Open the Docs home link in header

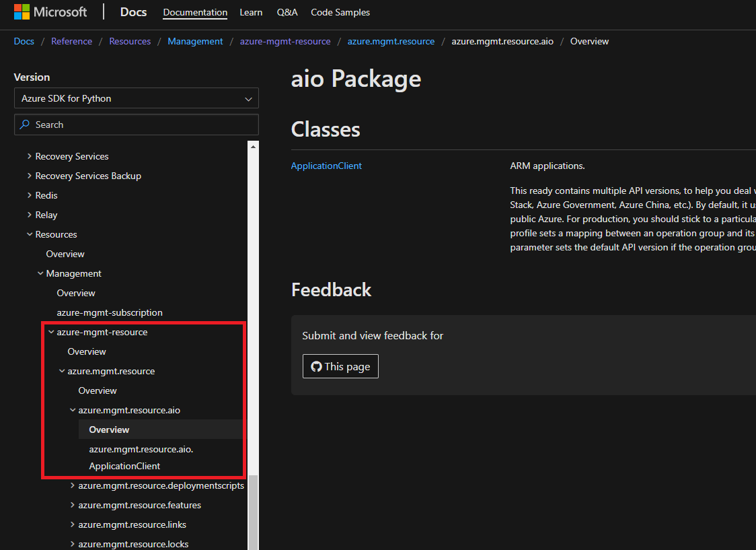[133, 12]
